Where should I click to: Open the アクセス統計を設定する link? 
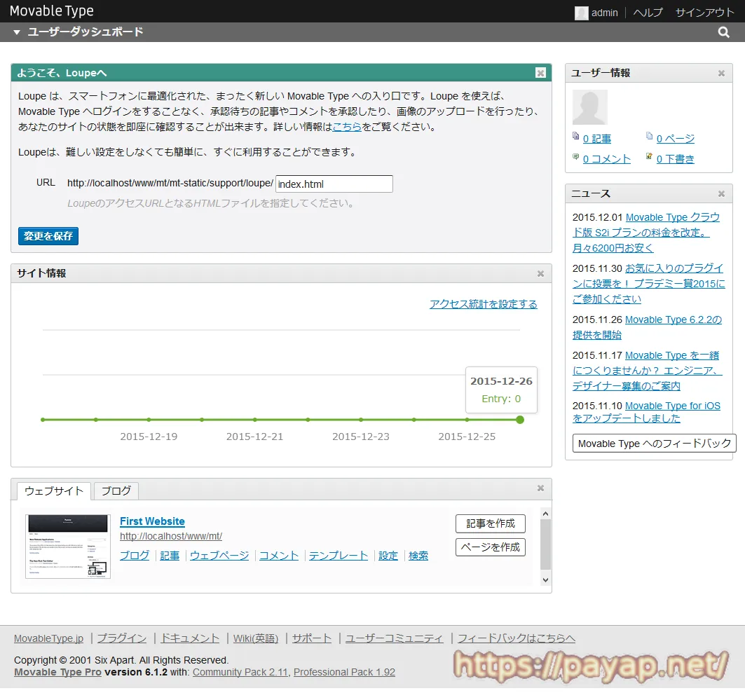click(483, 304)
